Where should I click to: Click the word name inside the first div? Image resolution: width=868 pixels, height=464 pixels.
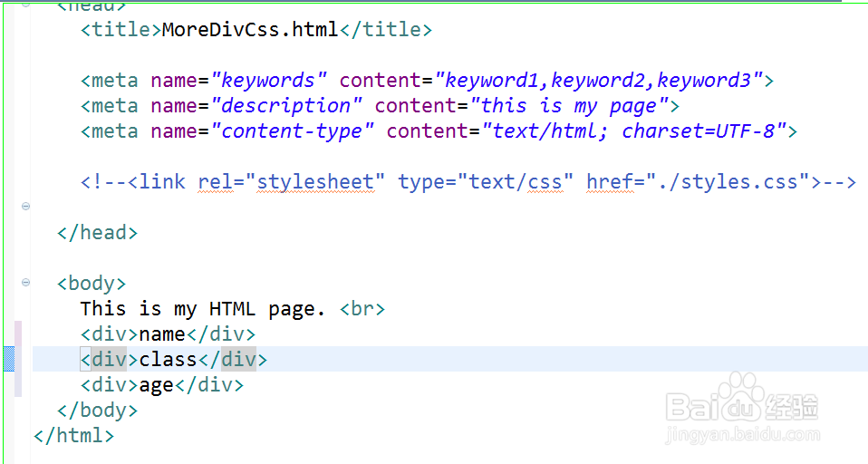162,334
